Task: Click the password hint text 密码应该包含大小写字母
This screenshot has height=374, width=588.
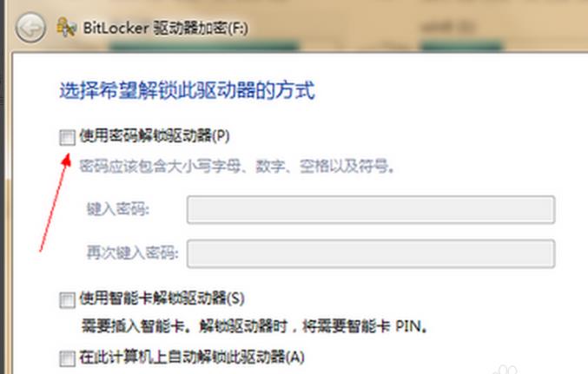Action: point(236,166)
